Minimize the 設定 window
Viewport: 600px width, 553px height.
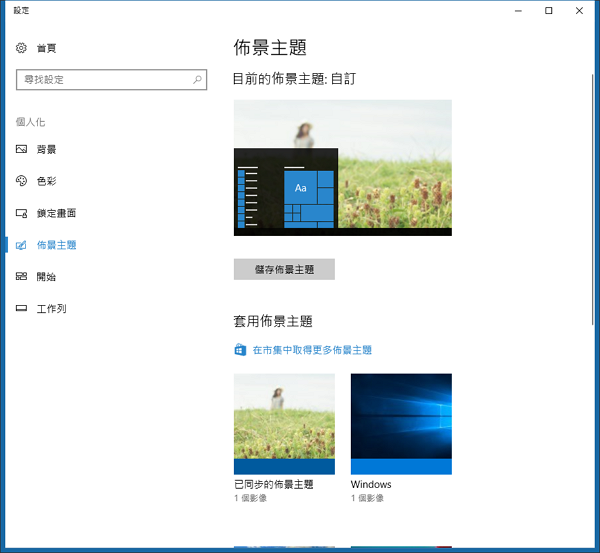[518, 11]
